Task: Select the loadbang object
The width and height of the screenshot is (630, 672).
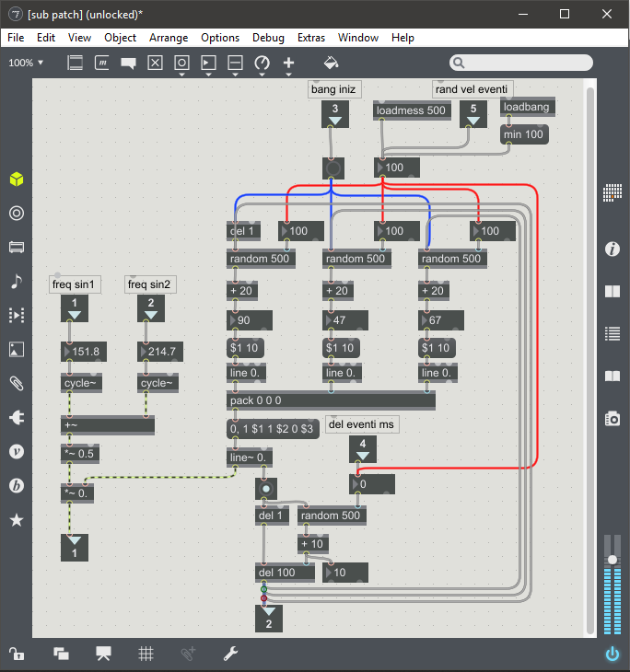Action: tap(528, 107)
